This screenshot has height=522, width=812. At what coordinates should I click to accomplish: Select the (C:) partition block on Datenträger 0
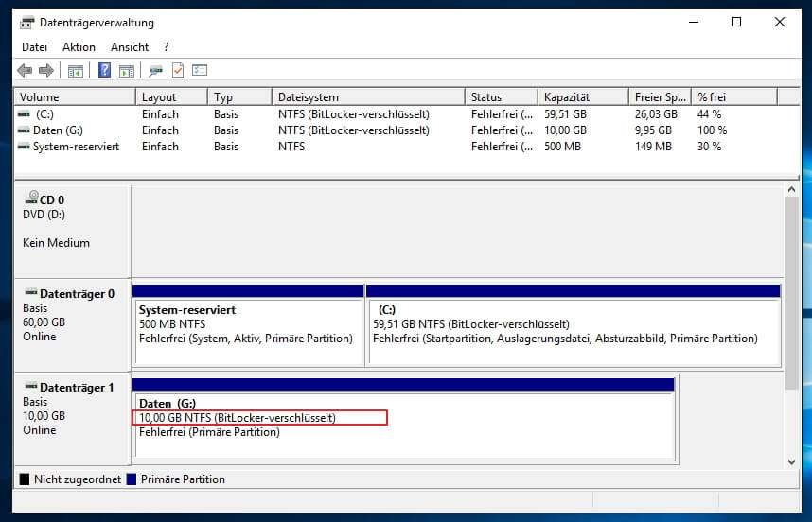pos(574,325)
